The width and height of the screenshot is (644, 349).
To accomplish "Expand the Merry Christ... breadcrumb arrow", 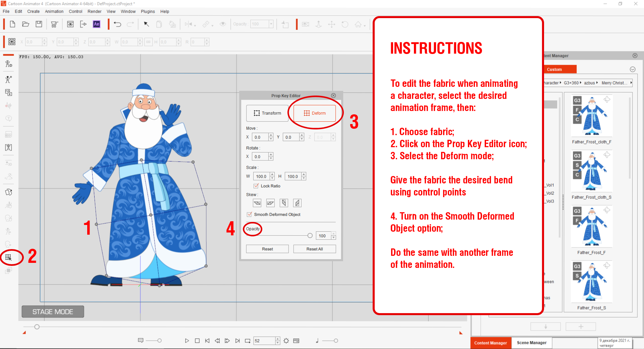I will pyautogui.click(x=631, y=83).
